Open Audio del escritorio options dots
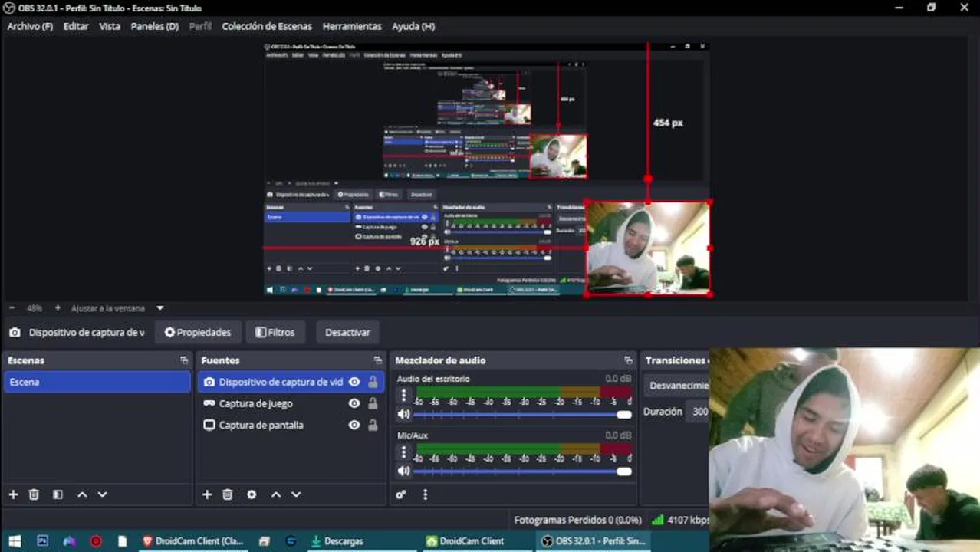Screen dimensions: 980x552 [x=404, y=395]
